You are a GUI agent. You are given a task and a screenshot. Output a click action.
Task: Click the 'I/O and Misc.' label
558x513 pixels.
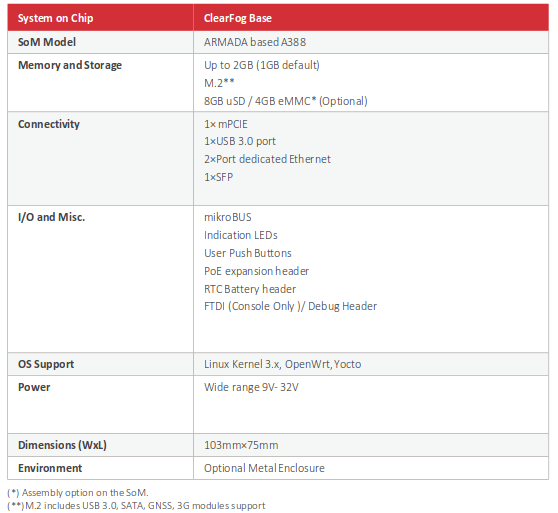[x=52, y=217]
